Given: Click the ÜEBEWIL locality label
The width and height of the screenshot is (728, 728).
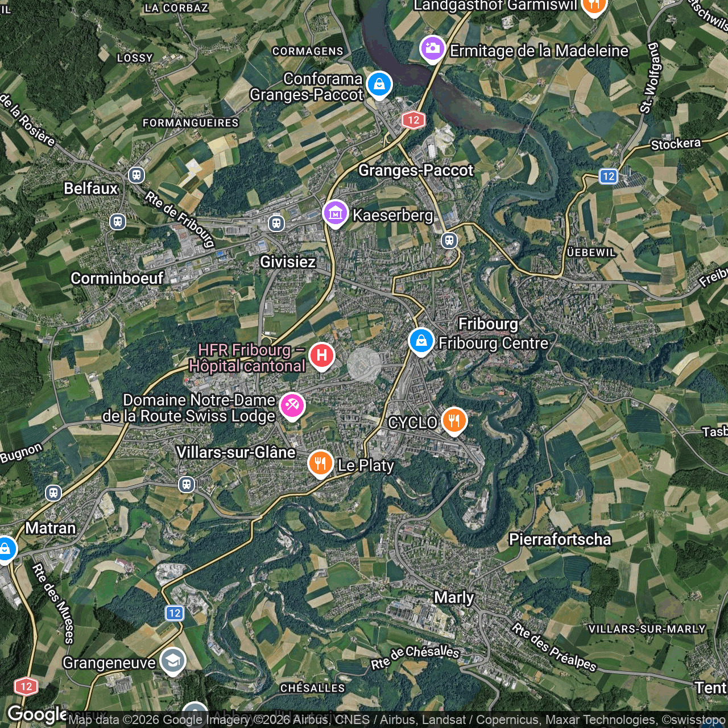Looking at the screenshot, I should point(591,252).
